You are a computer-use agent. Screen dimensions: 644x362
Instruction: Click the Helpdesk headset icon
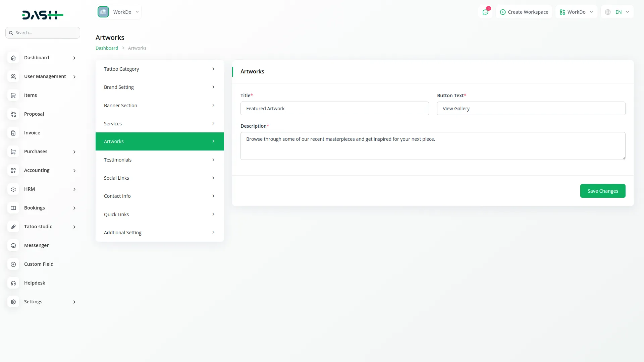[13, 283]
